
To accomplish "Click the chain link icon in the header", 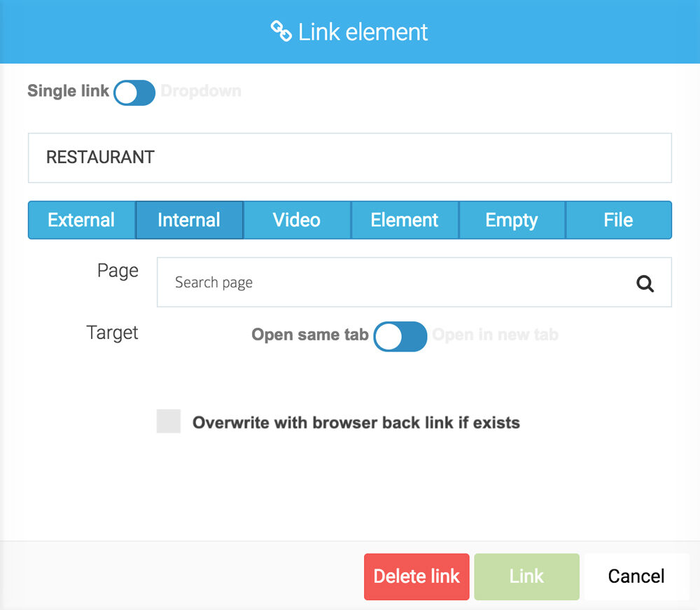I will 281,32.
